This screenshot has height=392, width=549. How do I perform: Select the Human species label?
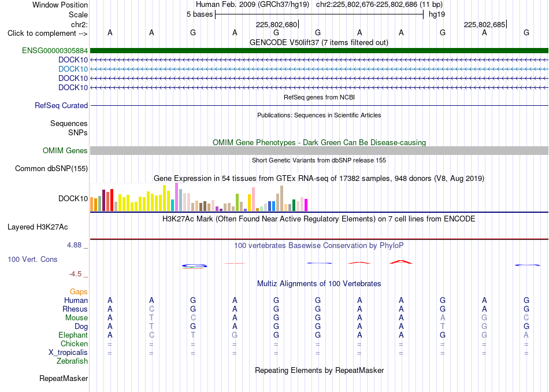click(x=76, y=300)
